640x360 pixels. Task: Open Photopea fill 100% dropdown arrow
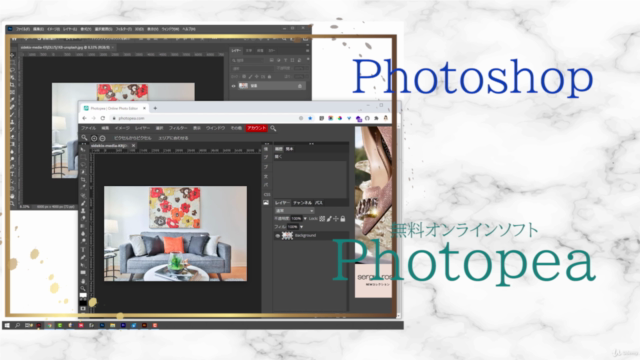point(301,227)
